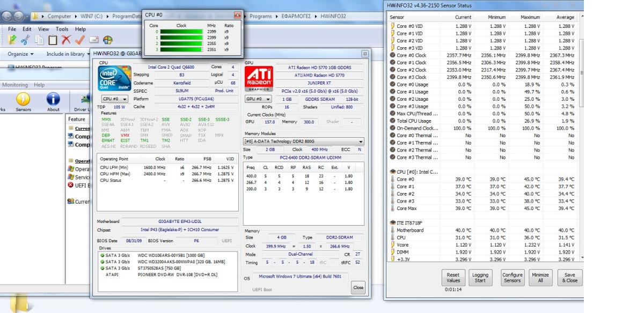Open the CPU #0 selector dropdown
Image resolution: width=644 pixels, height=313 pixels.
114,99
